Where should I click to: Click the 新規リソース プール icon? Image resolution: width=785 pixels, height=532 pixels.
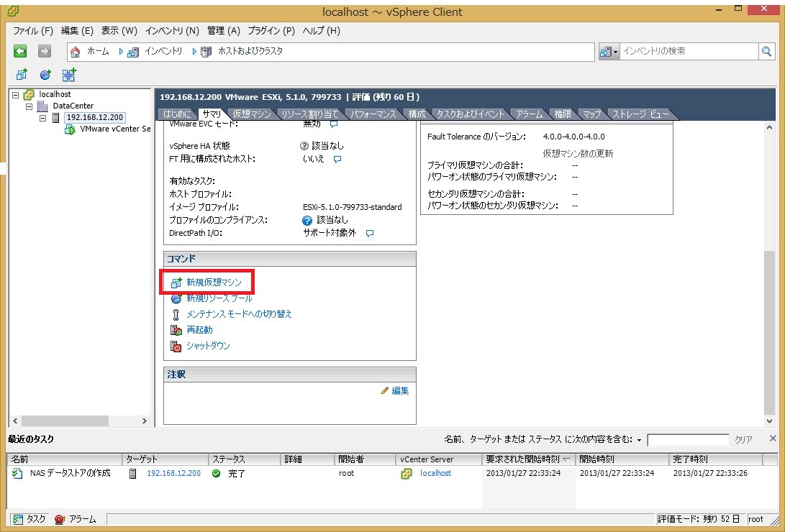176,298
